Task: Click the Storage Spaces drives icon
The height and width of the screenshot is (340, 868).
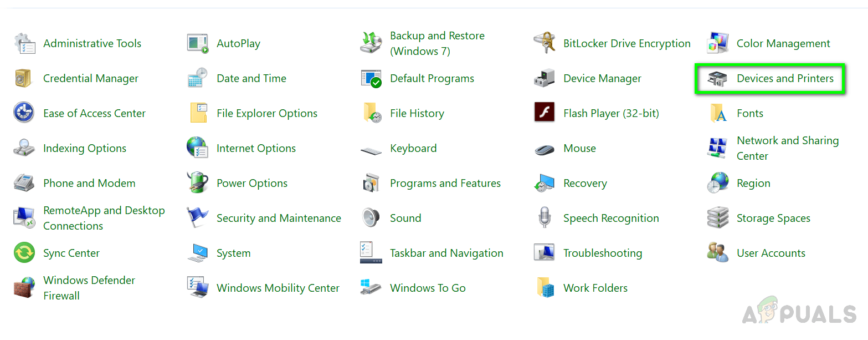Action: tap(718, 219)
